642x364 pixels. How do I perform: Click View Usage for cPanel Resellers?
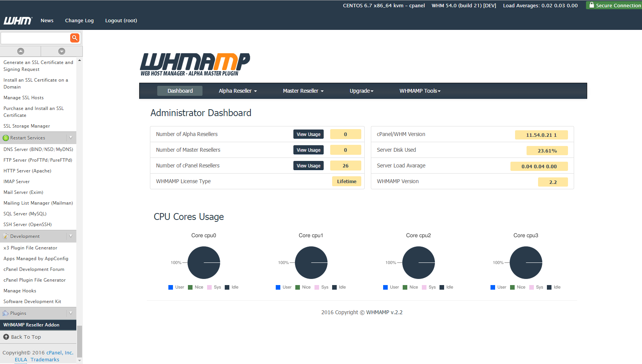(308, 165)
